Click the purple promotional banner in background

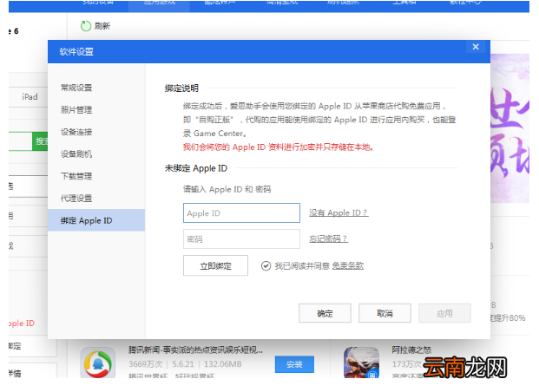(x=509, y=127)
